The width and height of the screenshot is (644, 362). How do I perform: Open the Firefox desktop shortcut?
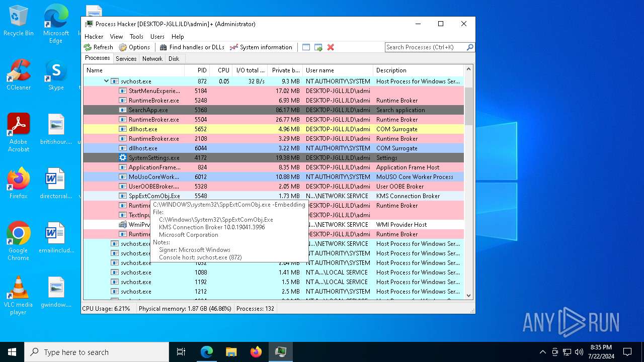click(19, 184)
